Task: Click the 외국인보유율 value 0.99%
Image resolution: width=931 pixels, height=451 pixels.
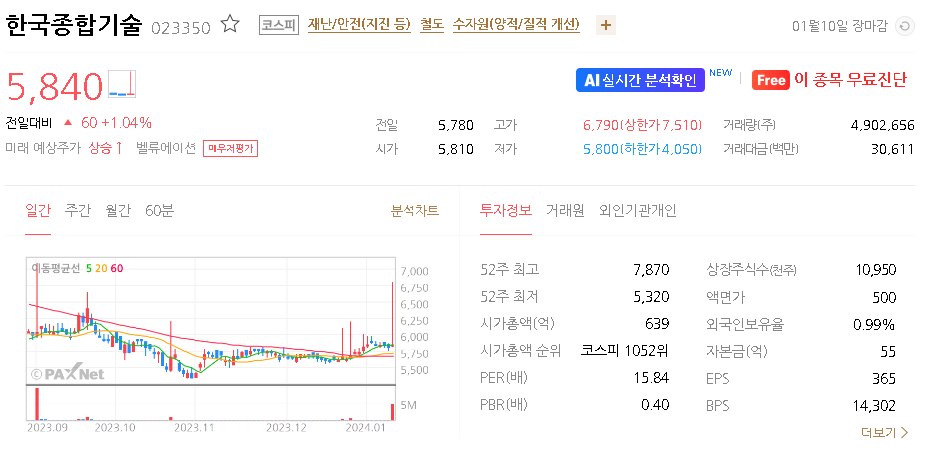Action: pos(873,325)
